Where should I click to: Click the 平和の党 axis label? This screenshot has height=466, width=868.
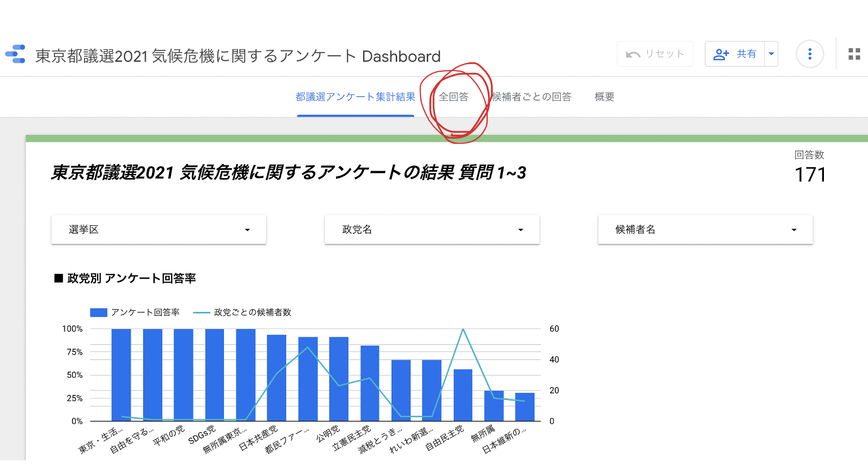[x=169, y=435]
